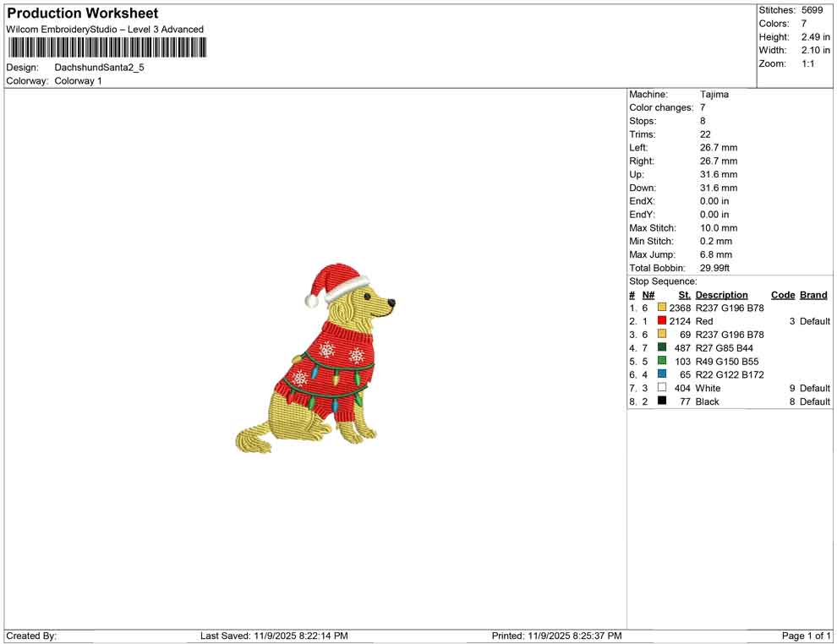Screen dimensions: 837x644
Task: Click the white swatch for stop 7
Action: coord(662,388)
